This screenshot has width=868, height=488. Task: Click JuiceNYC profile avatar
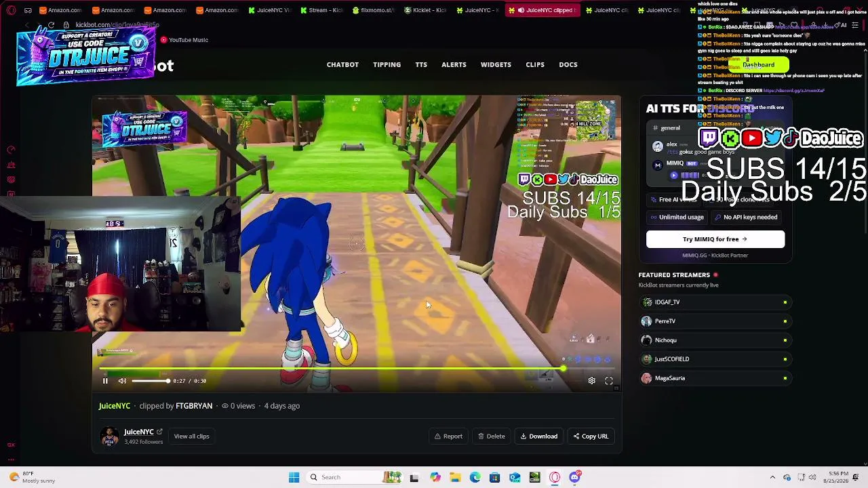tap(109, 436)
